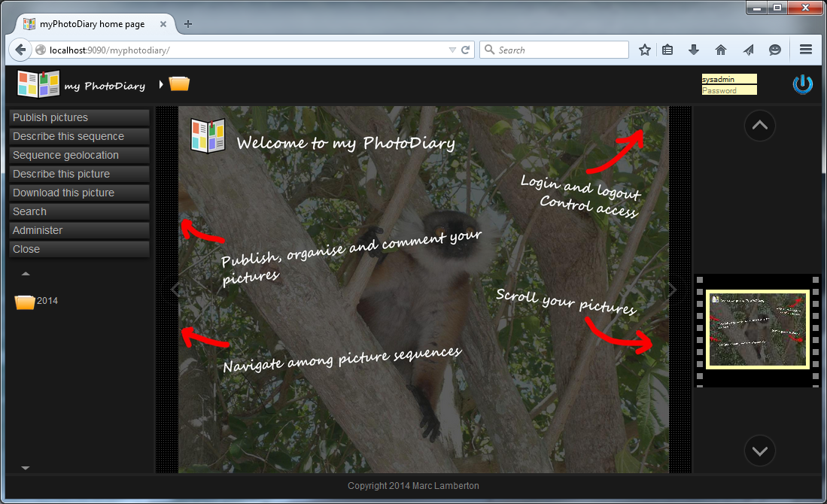827x504 pixels.
Task: Open the URL bar history dropdown
Action: click(452, 50)
